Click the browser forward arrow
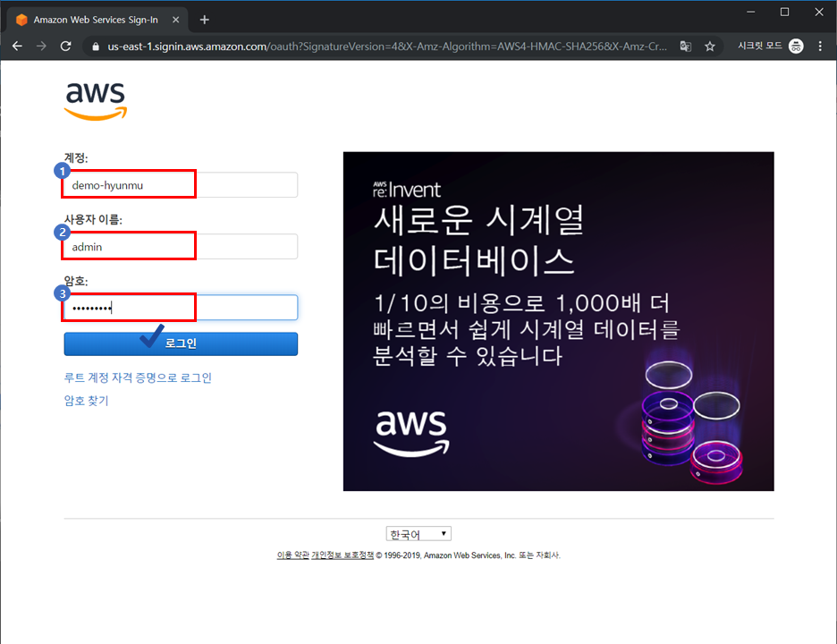The width and height of the screenshot is (837, 644). tap(41, 47)
